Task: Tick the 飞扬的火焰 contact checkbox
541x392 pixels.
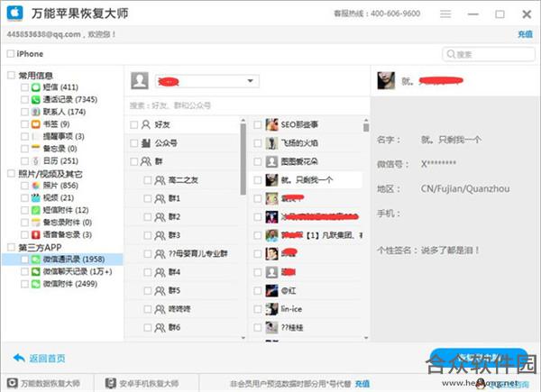Action: (x=257, y=142)
